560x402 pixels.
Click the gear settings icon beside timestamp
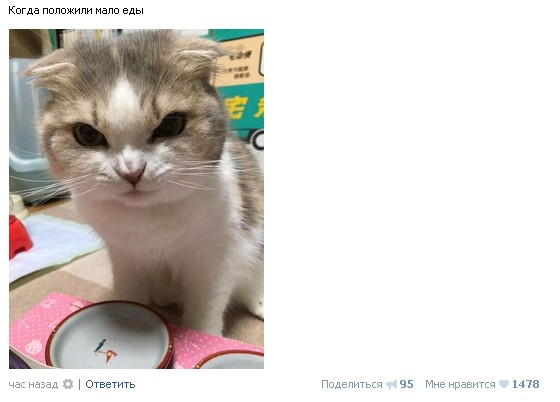[68, 385]
